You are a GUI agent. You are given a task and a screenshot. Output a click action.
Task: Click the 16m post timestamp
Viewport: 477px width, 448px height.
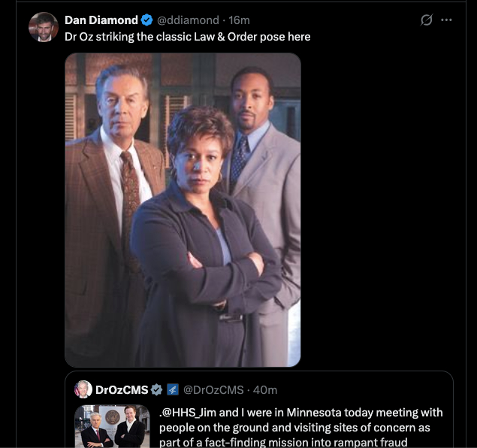pyautogui.click(x=240, y=20)
